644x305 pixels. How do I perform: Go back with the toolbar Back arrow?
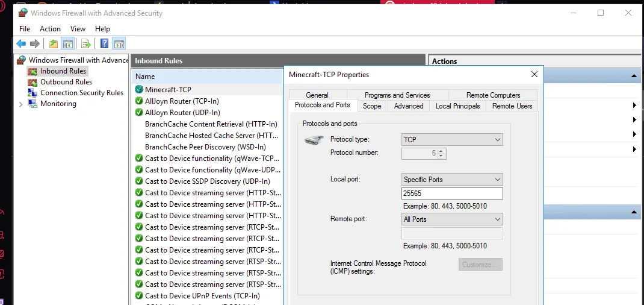21,43
